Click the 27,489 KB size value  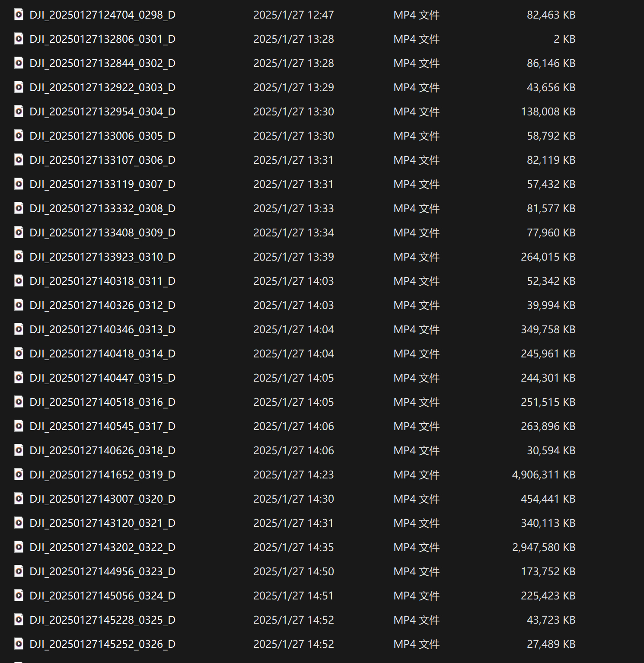[x=551, y=644]
